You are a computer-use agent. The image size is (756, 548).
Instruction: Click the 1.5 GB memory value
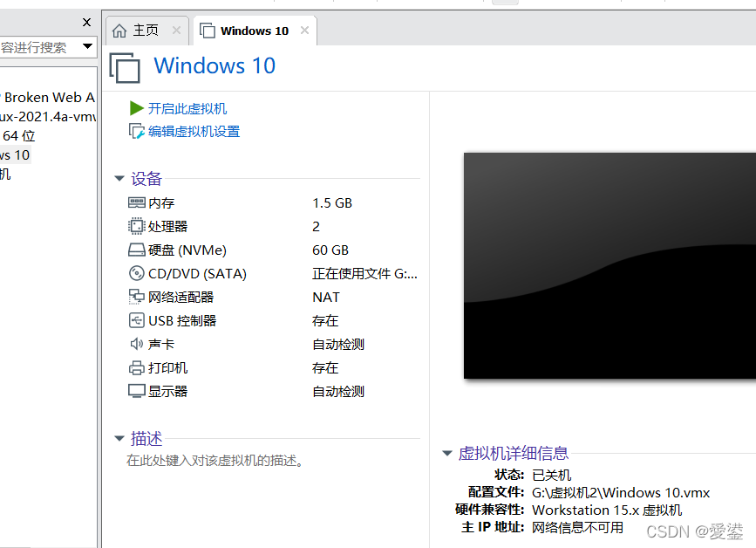332,203
